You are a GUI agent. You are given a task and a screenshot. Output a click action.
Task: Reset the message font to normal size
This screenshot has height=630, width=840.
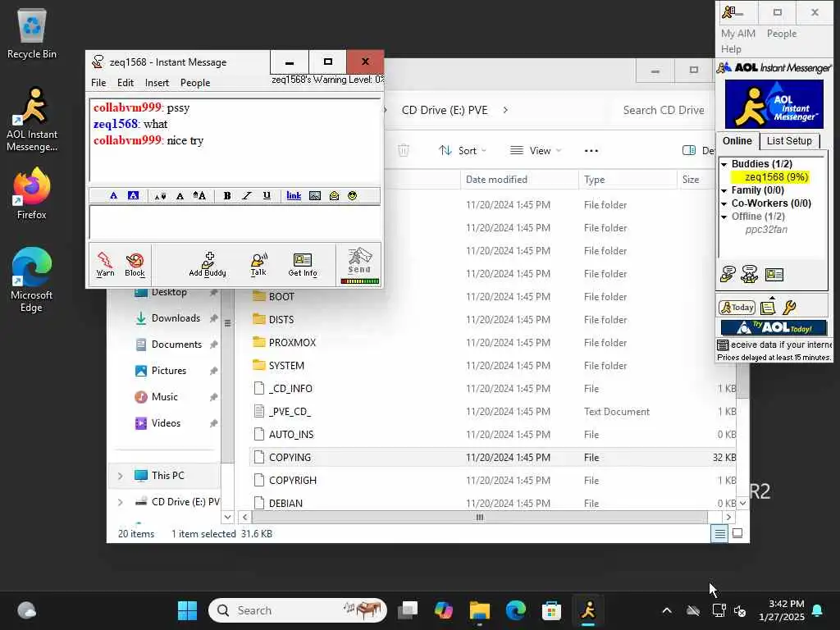(x=180, y=196)
